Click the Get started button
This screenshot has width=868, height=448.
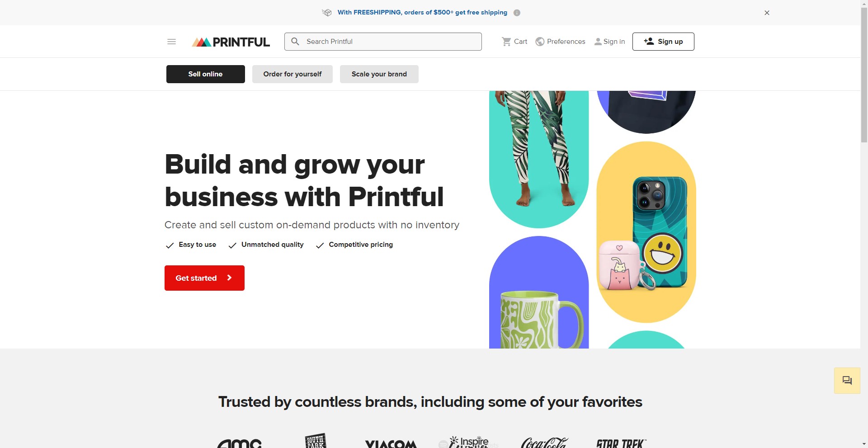pyautogui.click(x=204, y=278)
